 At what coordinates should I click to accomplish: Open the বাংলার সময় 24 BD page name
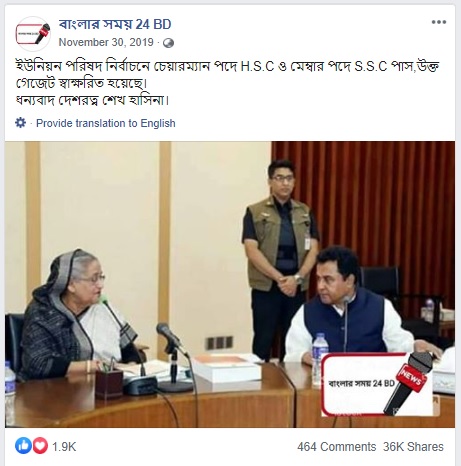(x=115, y=24)
